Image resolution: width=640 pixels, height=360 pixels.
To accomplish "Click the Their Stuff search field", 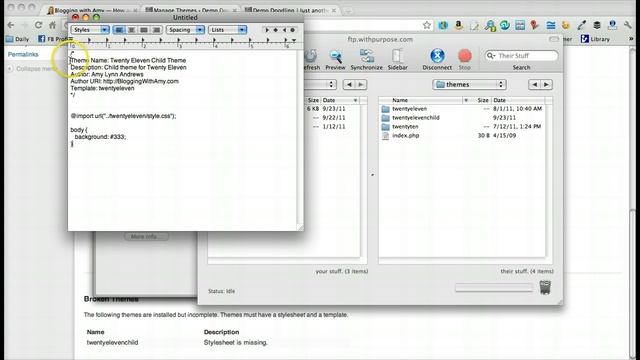I will point(521,56).
